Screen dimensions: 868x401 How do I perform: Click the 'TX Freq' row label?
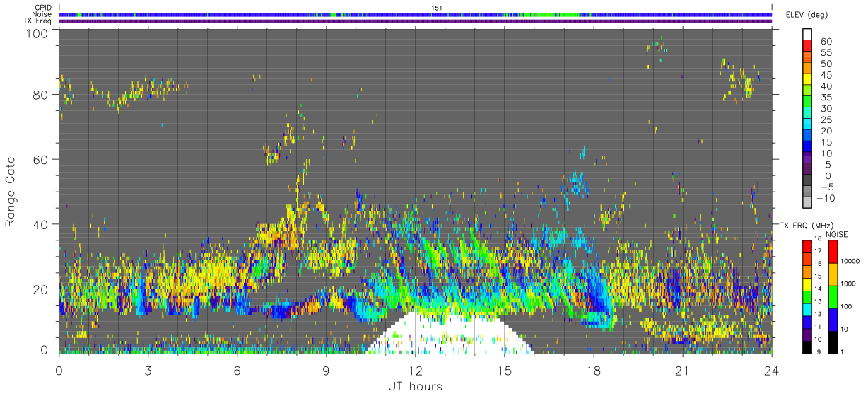coord(37,21)
